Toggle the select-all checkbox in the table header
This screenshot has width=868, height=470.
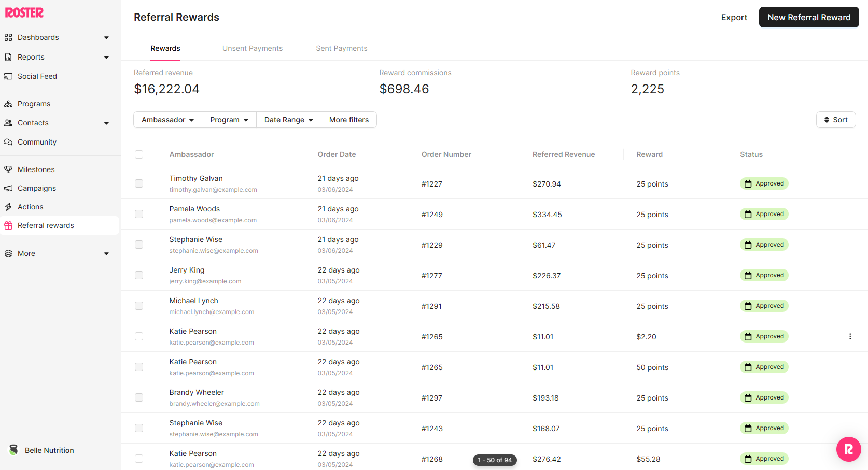click(139, 154)
